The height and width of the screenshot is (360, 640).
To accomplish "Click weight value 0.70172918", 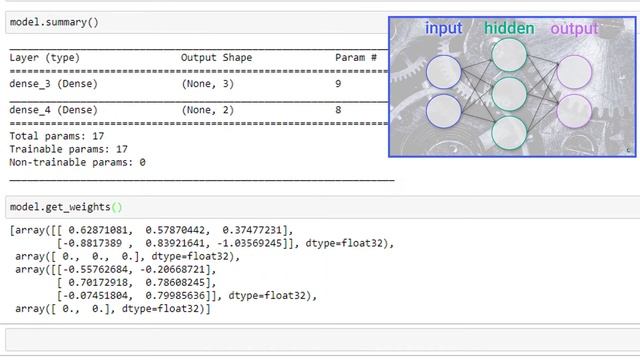I will [98, 282].
